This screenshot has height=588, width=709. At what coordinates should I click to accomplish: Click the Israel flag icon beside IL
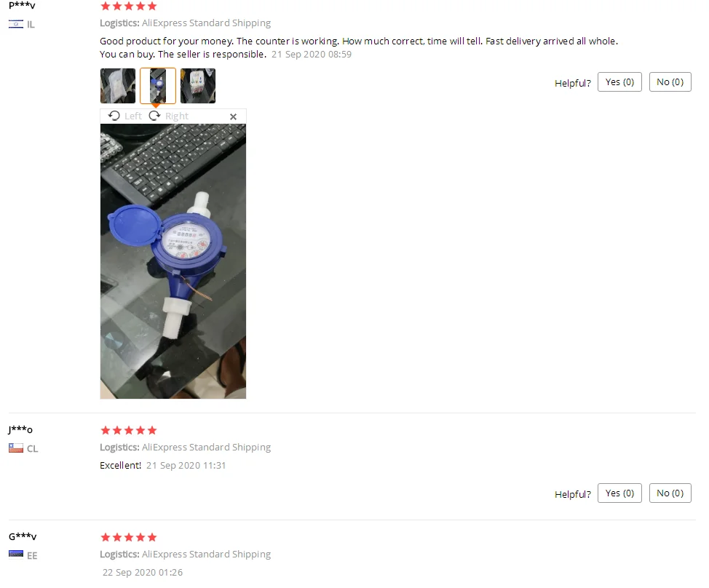(16, 24)
